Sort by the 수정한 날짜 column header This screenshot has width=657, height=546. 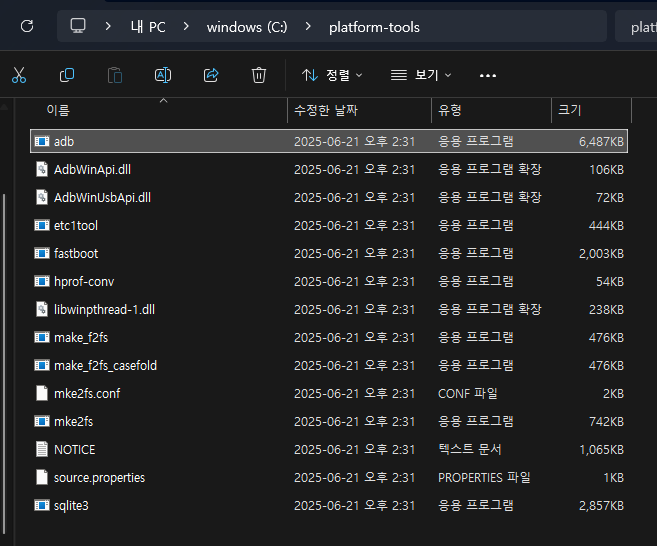(x=326, y=111)
